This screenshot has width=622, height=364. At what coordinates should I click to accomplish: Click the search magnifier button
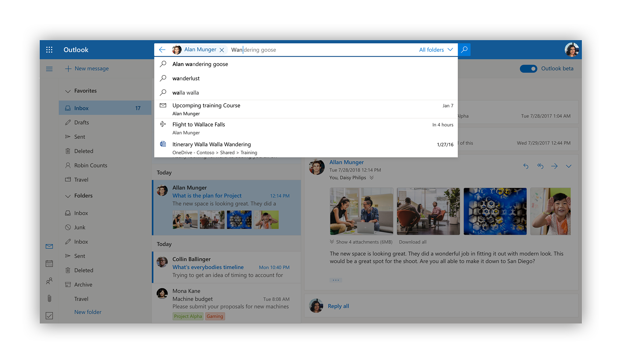click(x=464, y=50)
